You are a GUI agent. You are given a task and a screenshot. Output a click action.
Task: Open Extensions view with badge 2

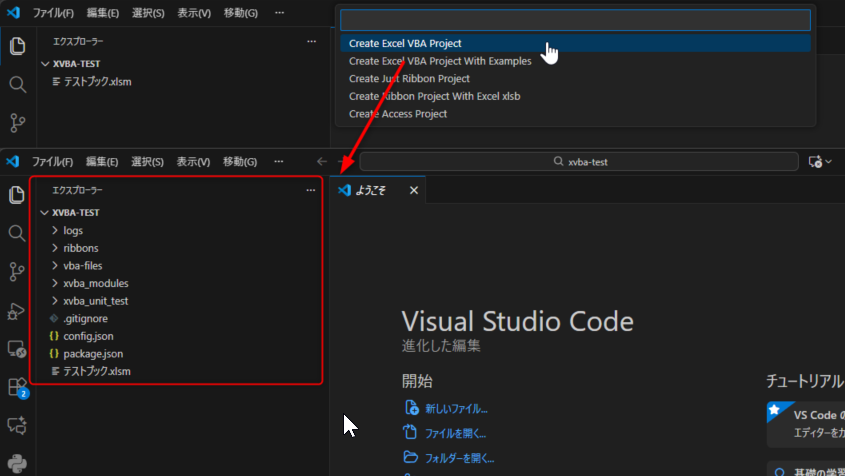coord(18,388)
